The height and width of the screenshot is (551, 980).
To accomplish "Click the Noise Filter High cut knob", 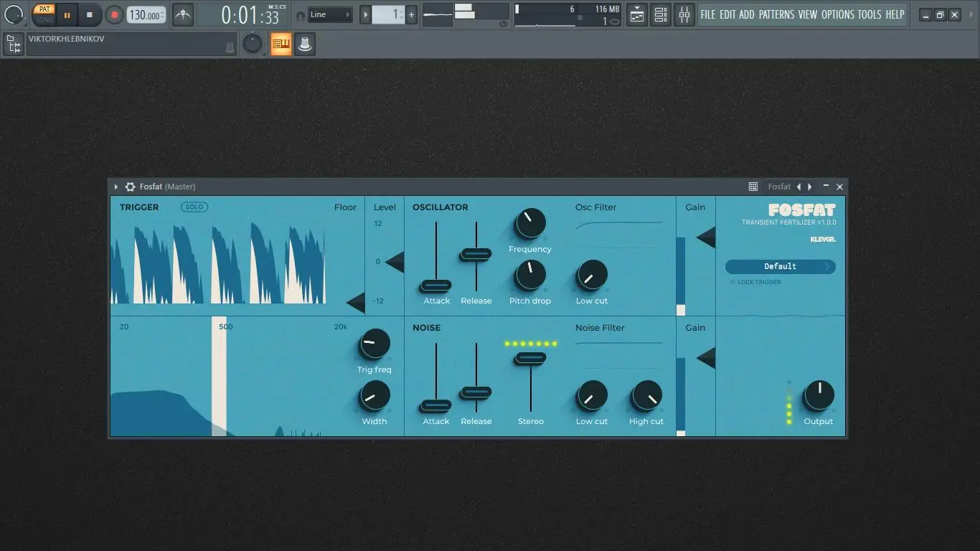I will pos(646,395).
